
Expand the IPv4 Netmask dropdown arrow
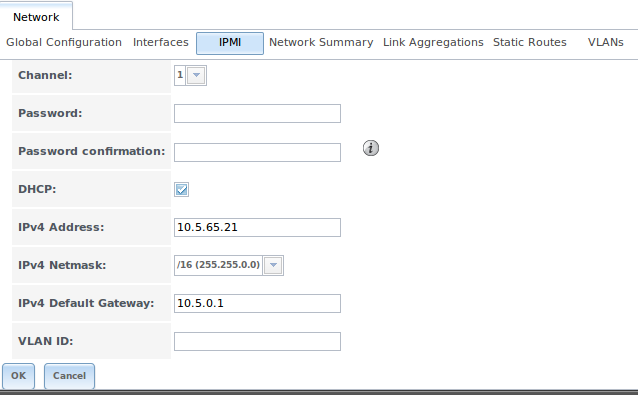pyautogui.click(x=273, y=265)
